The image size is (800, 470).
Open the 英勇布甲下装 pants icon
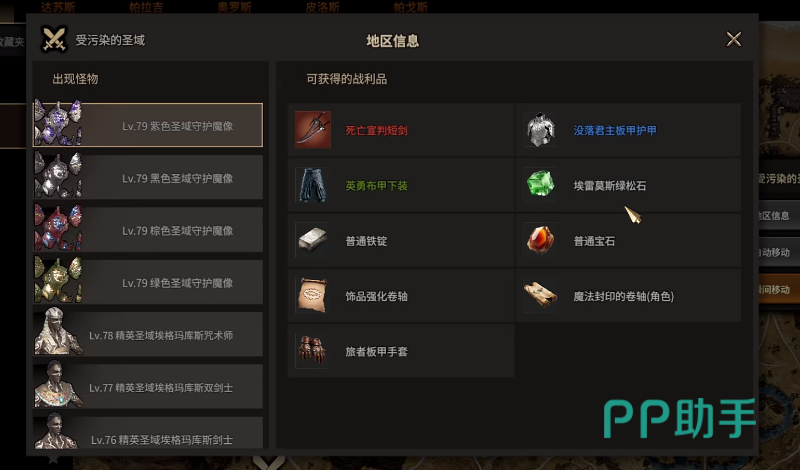pyautogui.click(x=313, y=185)
